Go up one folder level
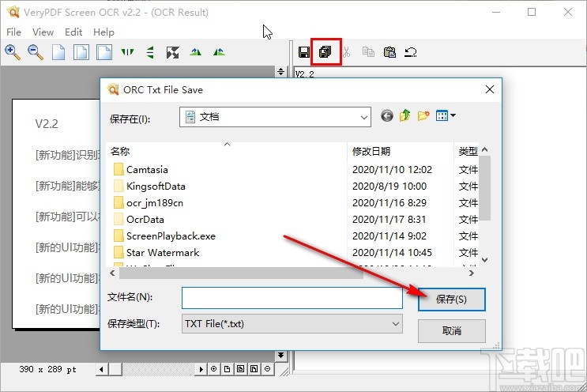Image resolution: width=587 pixels, height=392 pixels. tap(405, 115)
